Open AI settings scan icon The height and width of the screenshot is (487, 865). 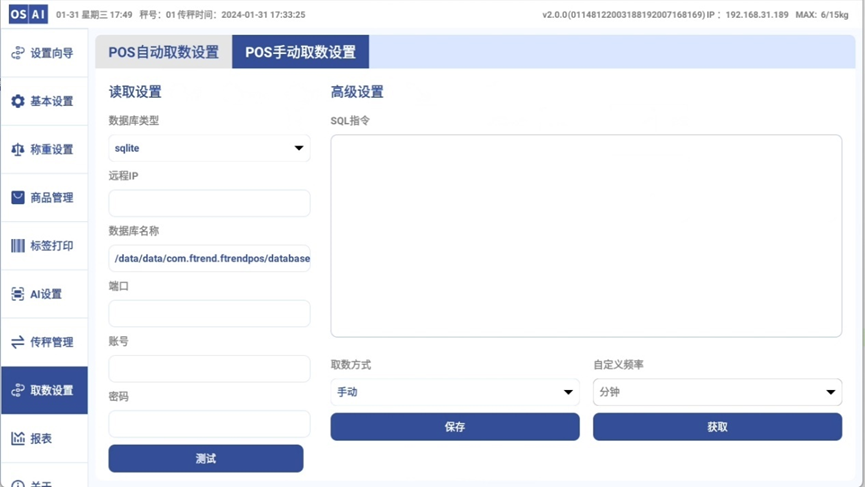point(18,294)
